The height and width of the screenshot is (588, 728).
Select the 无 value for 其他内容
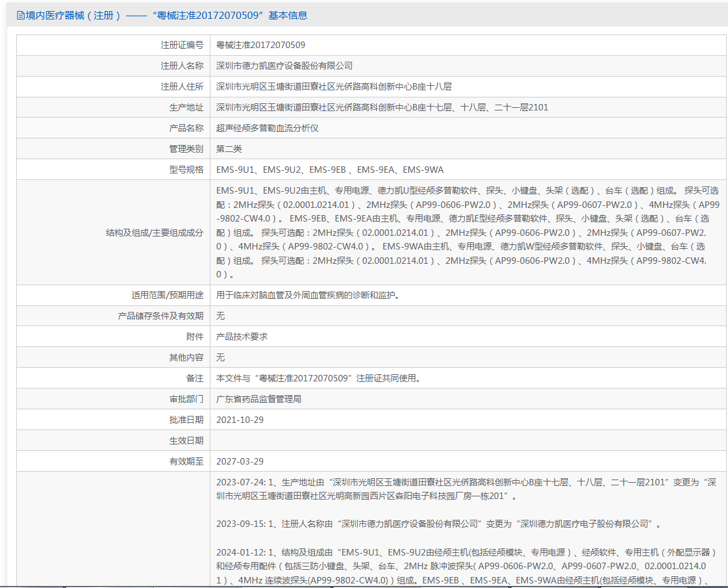[221, 357]
